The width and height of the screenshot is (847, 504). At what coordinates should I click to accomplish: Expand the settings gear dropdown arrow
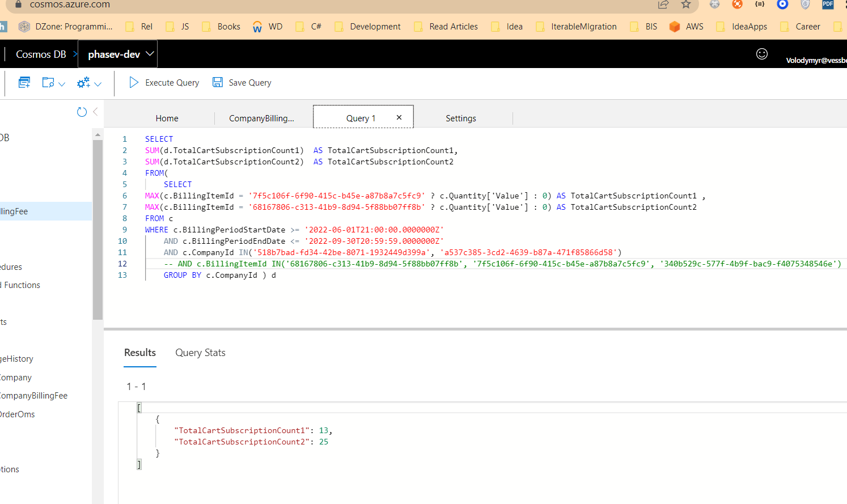click(x=98, y=84)
